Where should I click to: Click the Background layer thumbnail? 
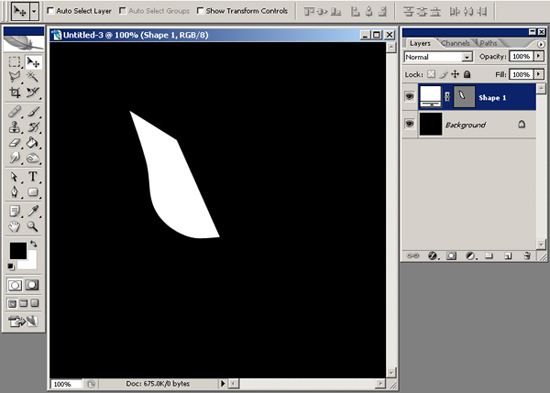(x=431, y=124)
